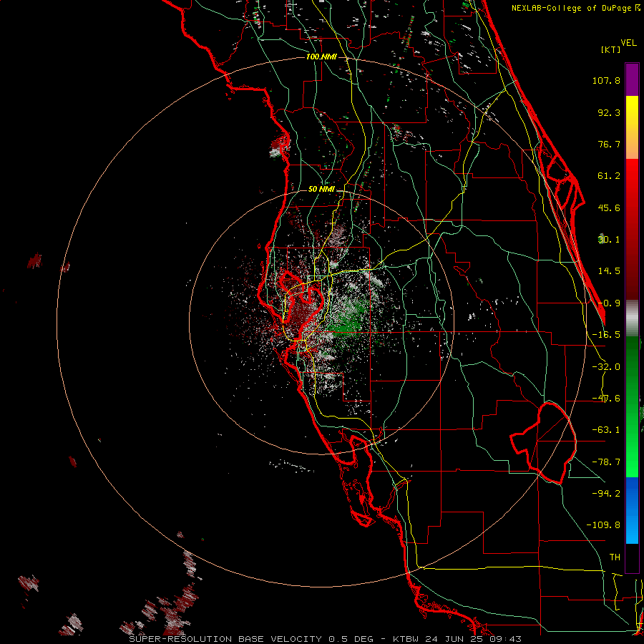
Task: Click the 50 NMI range ring label
Action: [x=321, y=190]
